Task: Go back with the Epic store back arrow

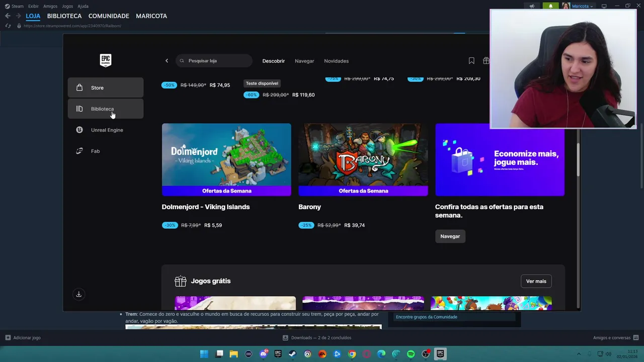Action: 167,61
